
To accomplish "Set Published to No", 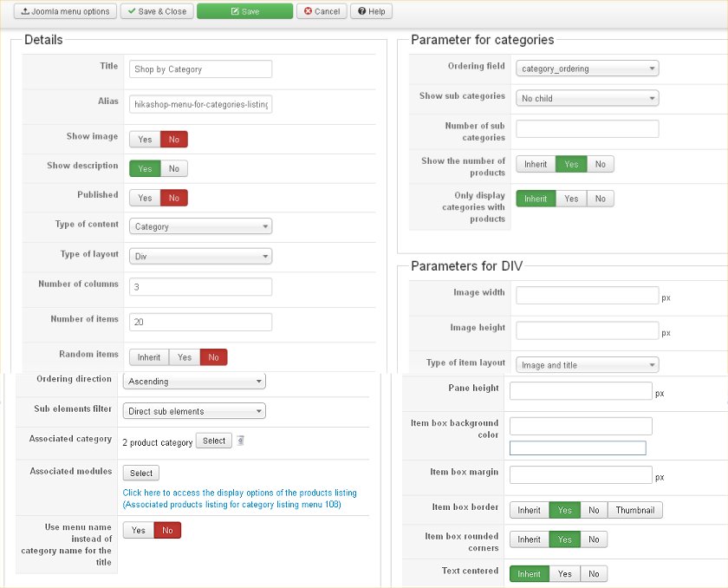I will 174,198.
